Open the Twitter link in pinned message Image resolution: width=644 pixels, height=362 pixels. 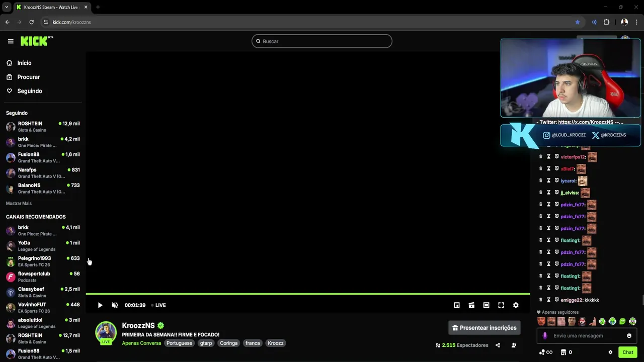tap(586, 122)
